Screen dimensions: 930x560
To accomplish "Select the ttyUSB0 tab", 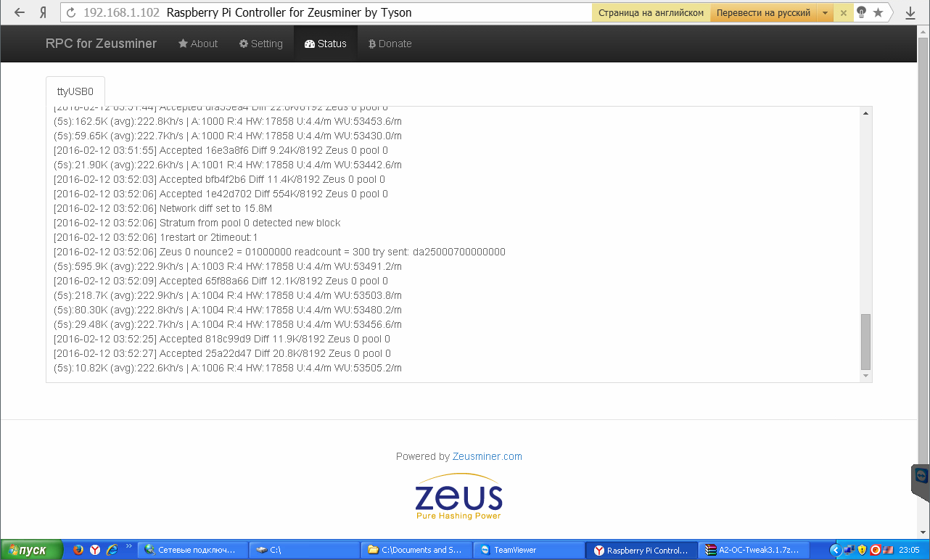I will point(75,91).
